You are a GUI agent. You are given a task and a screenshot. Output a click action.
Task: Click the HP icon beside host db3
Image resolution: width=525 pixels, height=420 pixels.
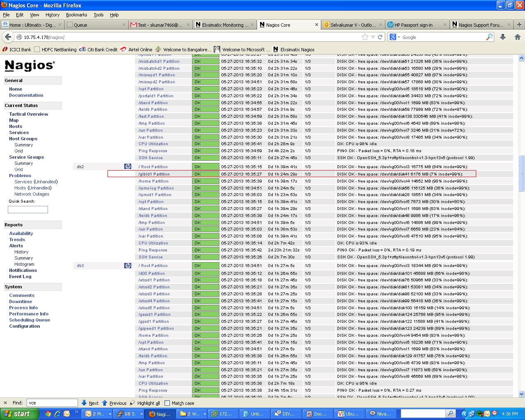click(x=128, y=266)
